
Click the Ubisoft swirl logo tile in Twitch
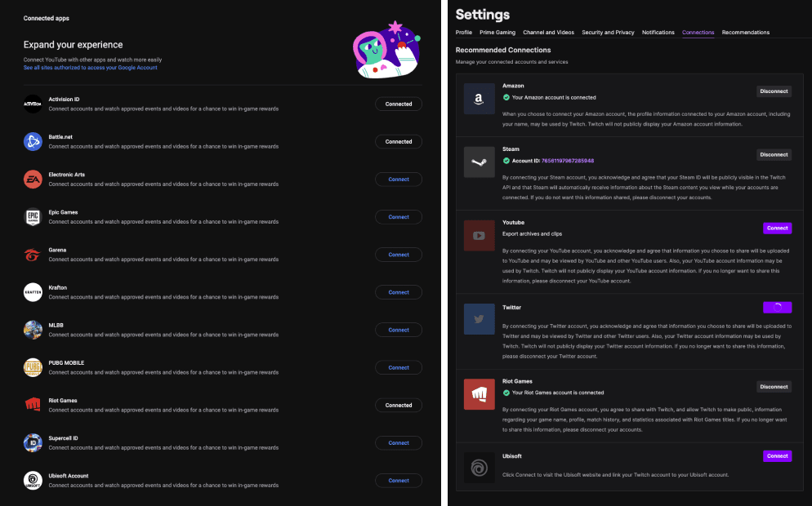pyautogui.click(x=479, y=468)
